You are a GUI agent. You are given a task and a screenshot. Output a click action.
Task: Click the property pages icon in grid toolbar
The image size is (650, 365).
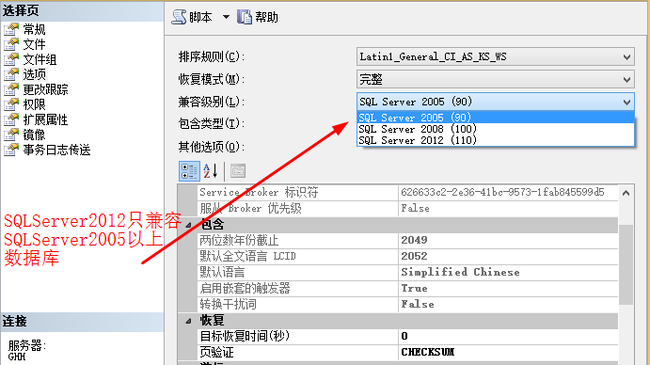coord(238,171)
